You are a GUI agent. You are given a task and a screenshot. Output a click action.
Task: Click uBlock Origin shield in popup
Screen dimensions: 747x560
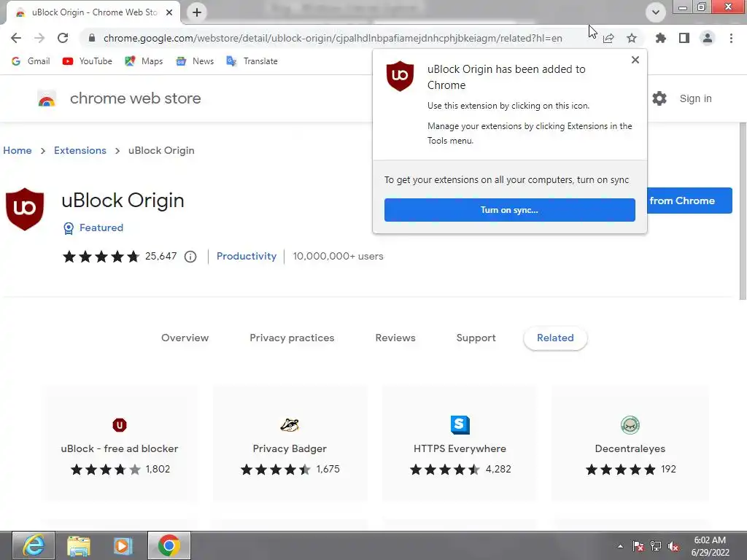pyautogui.click(x=400, y=76)
